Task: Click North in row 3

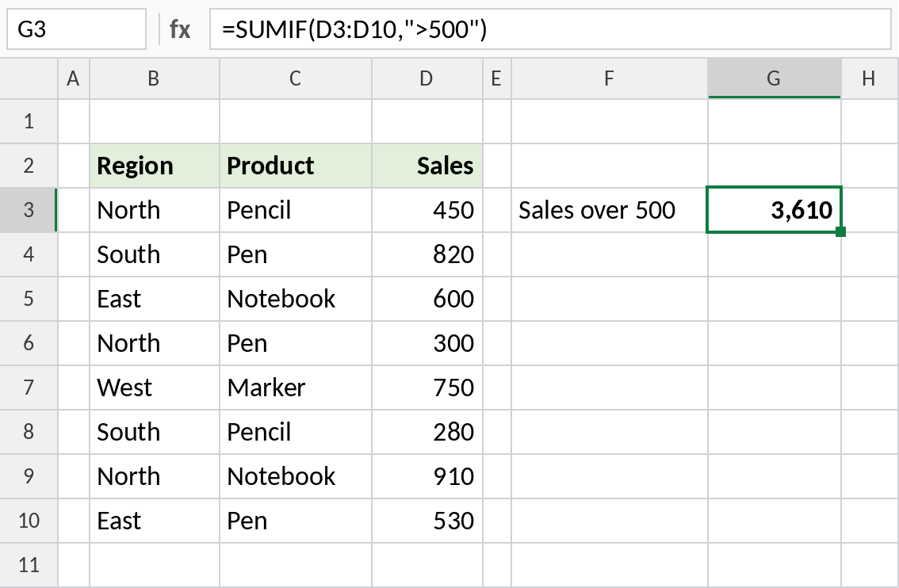Action: 155,210
